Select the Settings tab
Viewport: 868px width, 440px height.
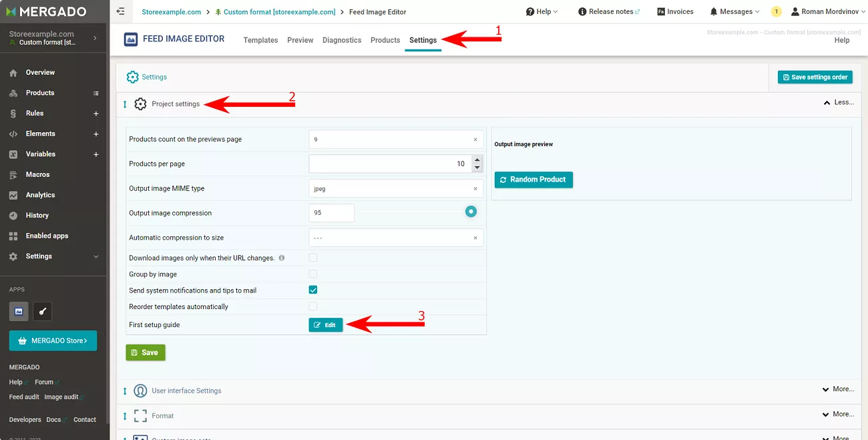pos(423,40)
